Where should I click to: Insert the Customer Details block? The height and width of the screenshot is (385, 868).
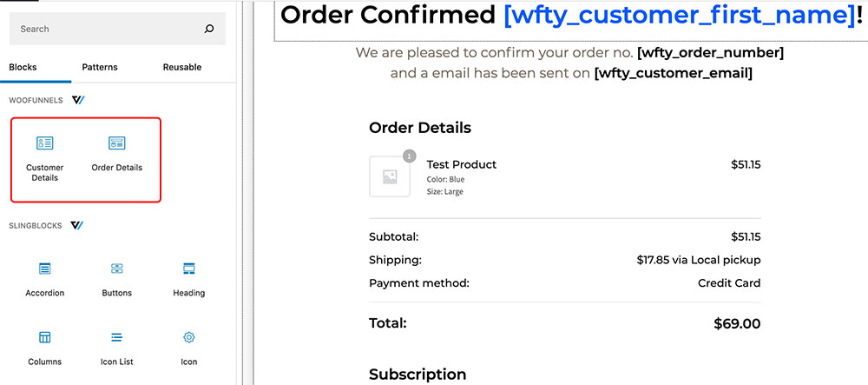45,158
